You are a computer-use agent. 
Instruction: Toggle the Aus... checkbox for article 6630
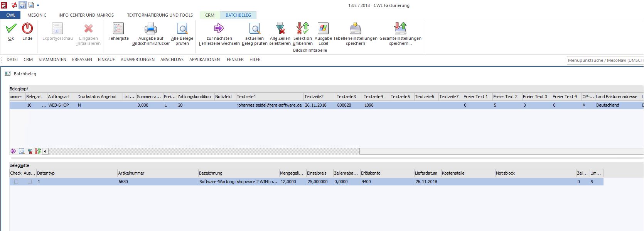[30, 182]
